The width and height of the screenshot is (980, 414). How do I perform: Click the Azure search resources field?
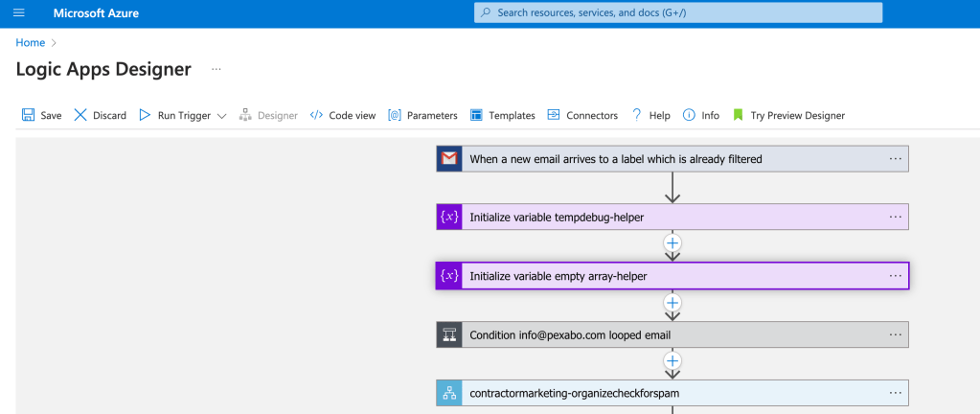pyautogui.click(x=678, y=12)
